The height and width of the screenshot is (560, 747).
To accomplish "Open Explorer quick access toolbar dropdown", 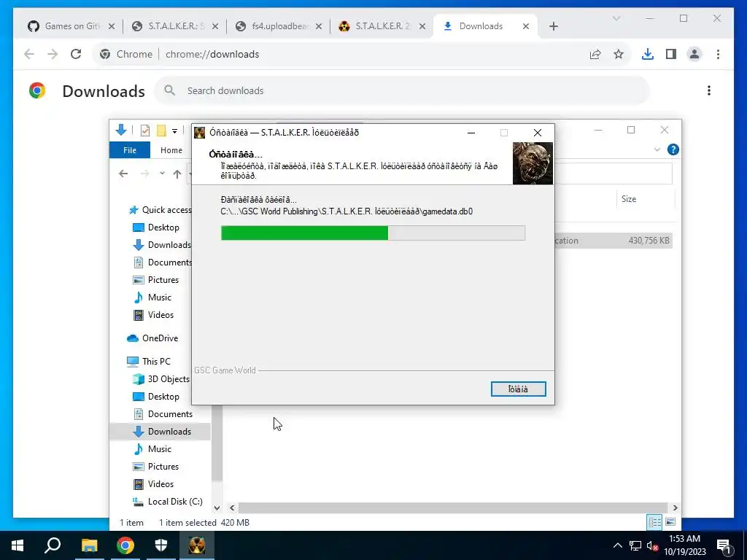I will [x=175, y=131].
